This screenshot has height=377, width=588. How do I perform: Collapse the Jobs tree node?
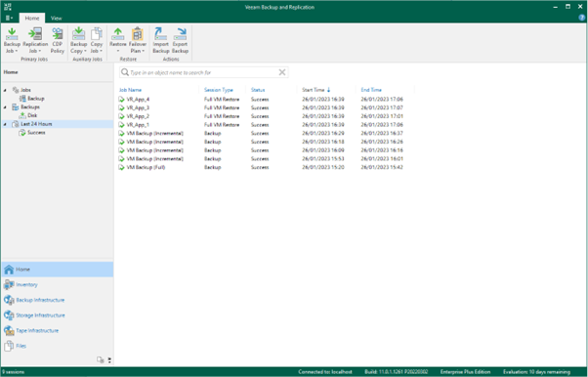[5, 90]
